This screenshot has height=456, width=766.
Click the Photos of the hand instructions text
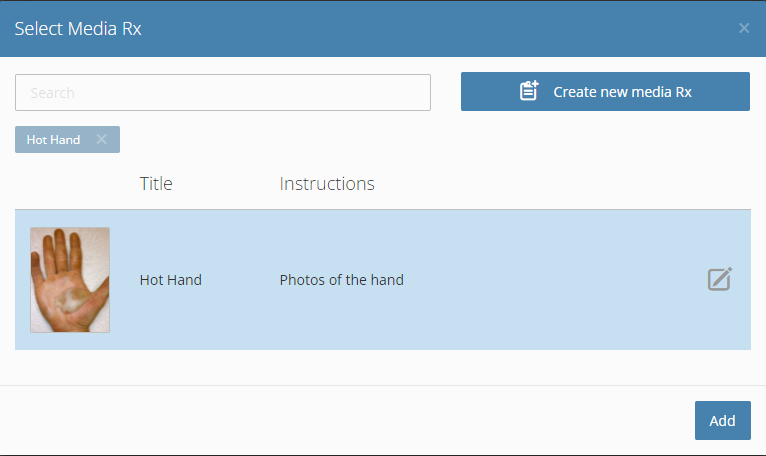coord(341,280)
